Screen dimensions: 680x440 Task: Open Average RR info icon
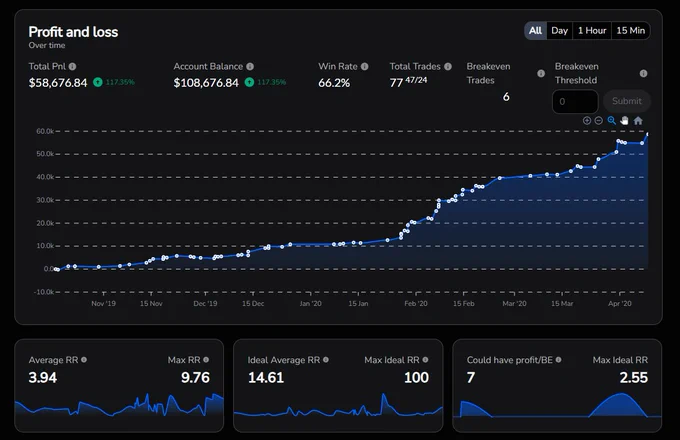[x=84, y=359]
